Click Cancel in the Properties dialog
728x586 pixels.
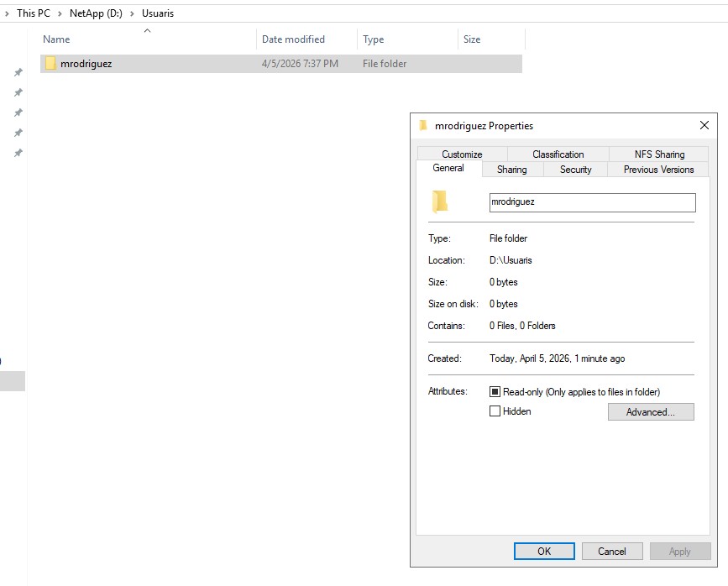611,552
